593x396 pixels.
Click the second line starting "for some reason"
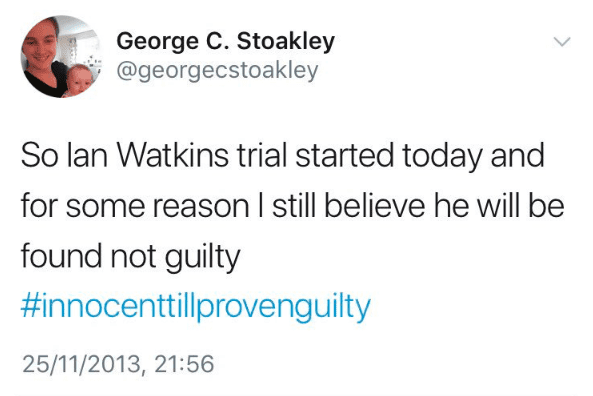click(x=292, y=206)
